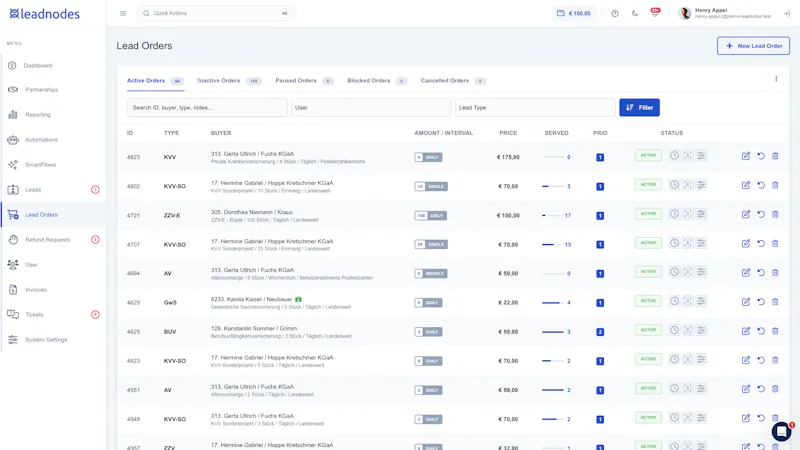The image size is (800, 450).
Task: Click ACTIVE status badge of order 4625
Action: 648,330
